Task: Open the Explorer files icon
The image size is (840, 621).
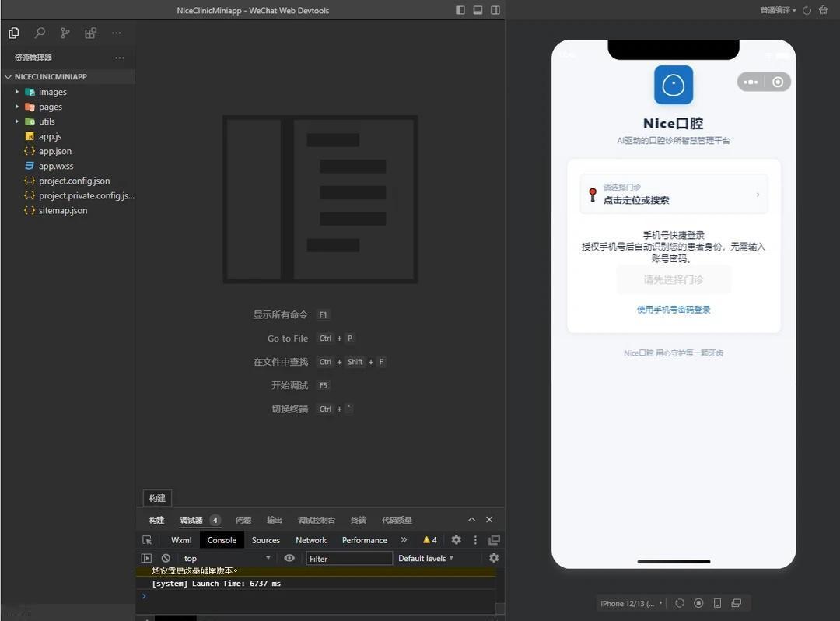Action: (x=14, y=33)
